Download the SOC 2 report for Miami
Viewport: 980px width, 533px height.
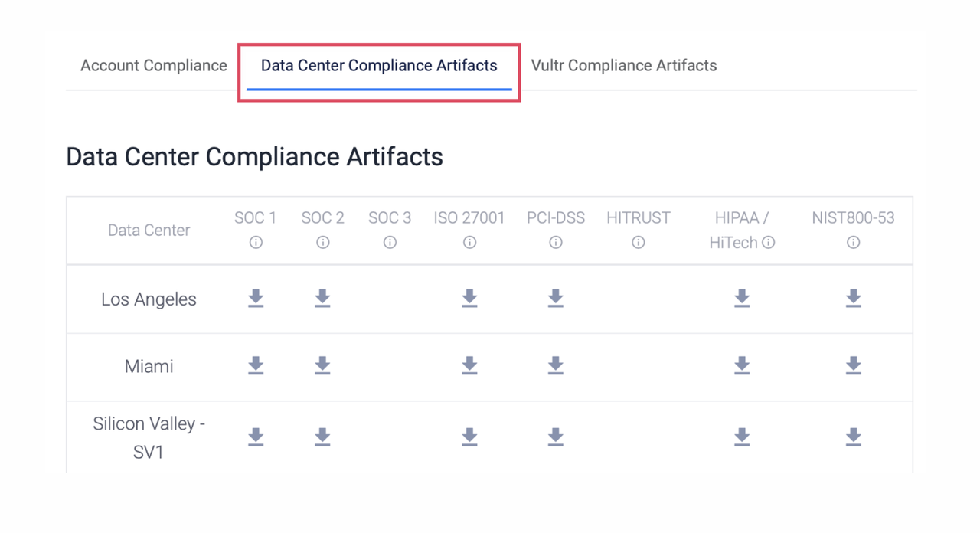click(x=322, y=366)
